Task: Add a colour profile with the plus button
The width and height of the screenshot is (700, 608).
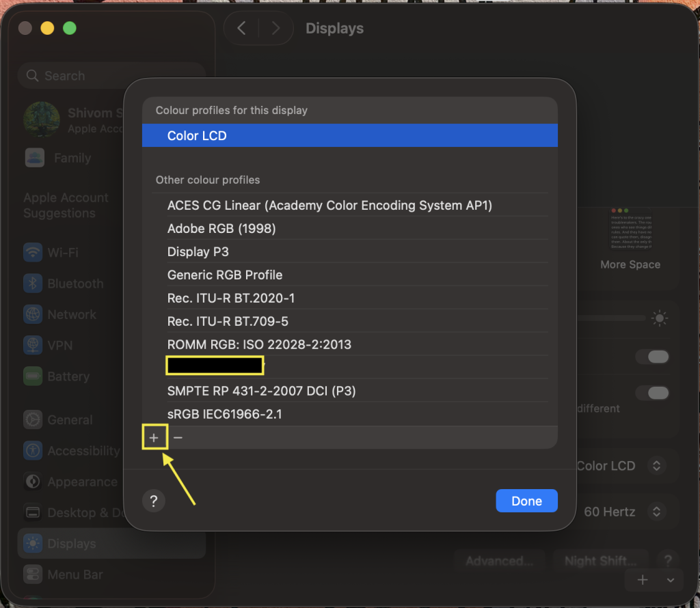Action: [154, 437]
